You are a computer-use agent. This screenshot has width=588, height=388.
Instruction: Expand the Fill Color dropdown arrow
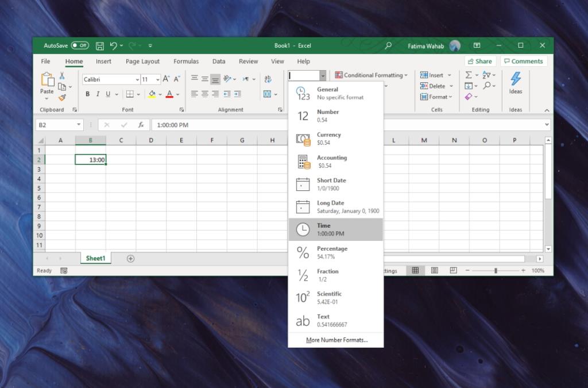[160, 94]
